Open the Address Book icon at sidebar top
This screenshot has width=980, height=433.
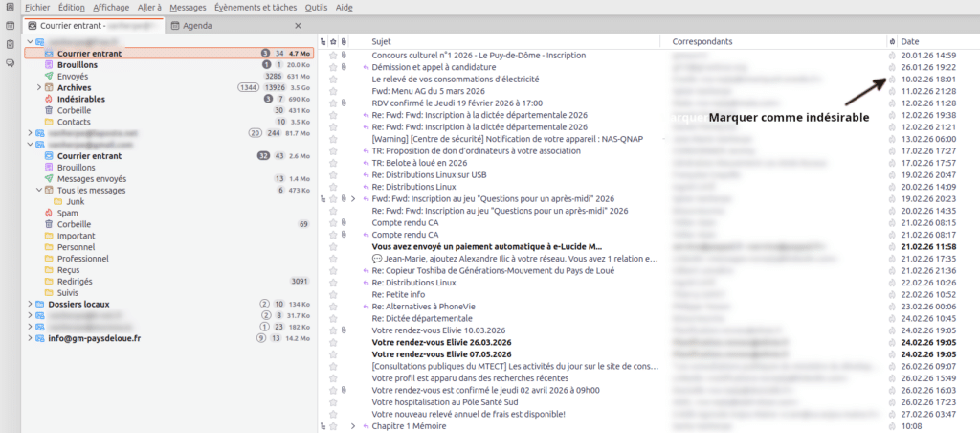pos(10,9)
